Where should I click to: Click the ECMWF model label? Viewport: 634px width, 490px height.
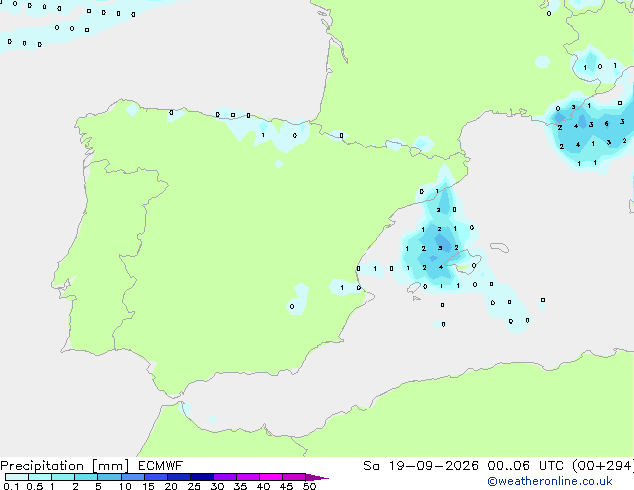(161, 466)
